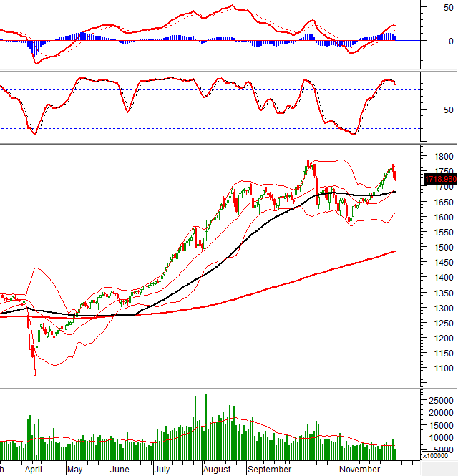458x476 pixels.
Task: Click the July month marker
Action: [163, 470]
